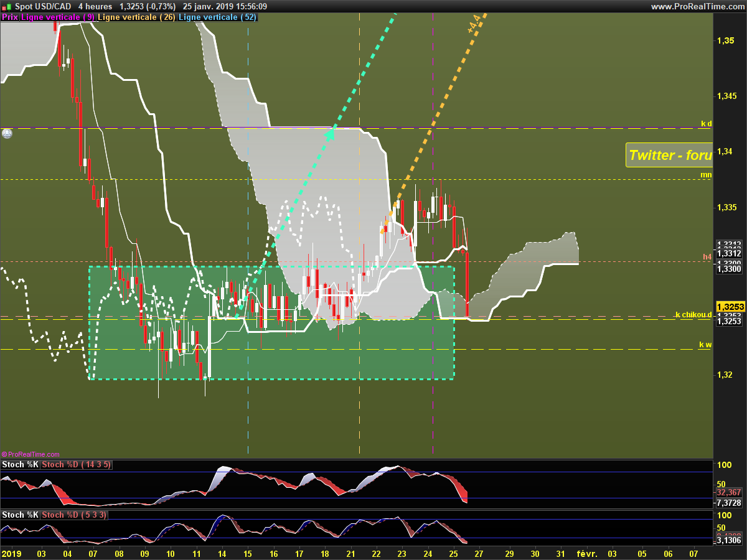Click the candlestick chart icon beside Spot USD/CAD
Viewport: 747px width, 560px height.
6,6
